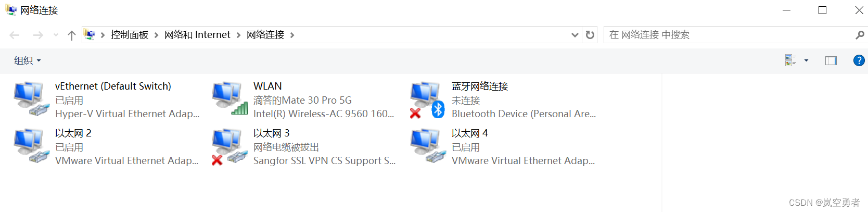Image resolution: width=868 pixels, height=212 pixels.
Task: Navigate to 网络和 Internet breadcrumb
Action: [x=197, y=35]
